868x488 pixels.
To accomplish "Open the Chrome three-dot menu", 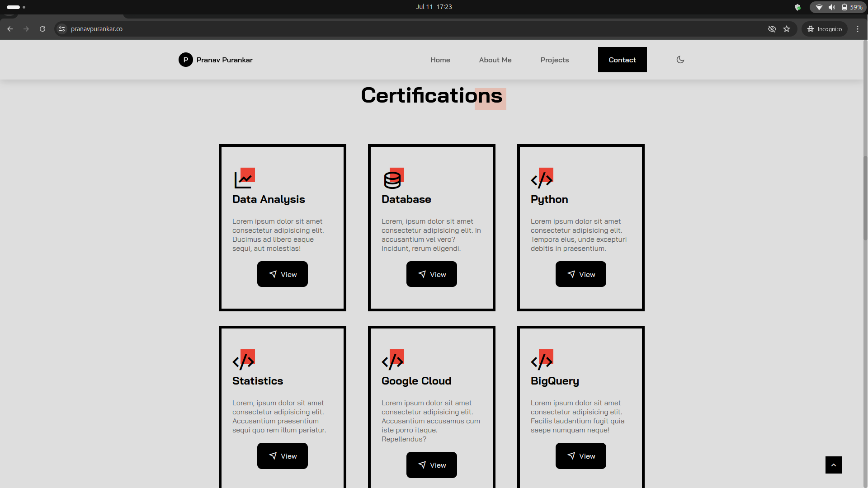I will (858, 28).
